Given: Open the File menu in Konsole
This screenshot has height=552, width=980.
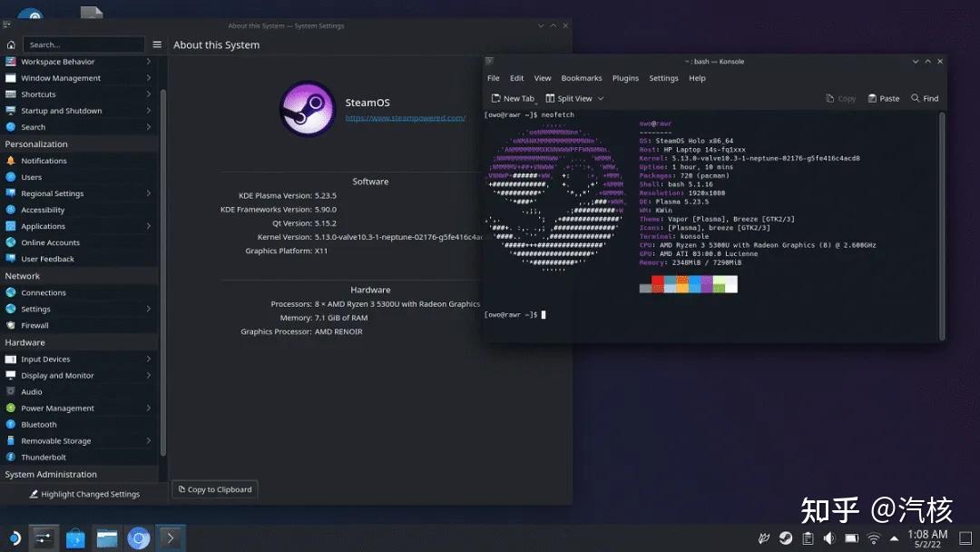Looking at the screenshot, I should coord(493,78).
